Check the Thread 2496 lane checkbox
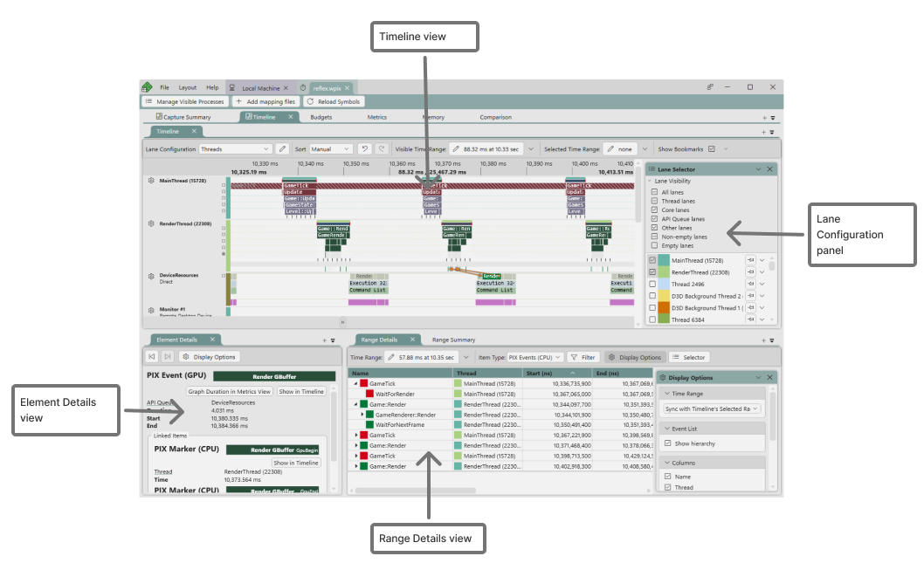Image resolution: width=924 pixels, height=563 pixels. (x=652, y=284)
